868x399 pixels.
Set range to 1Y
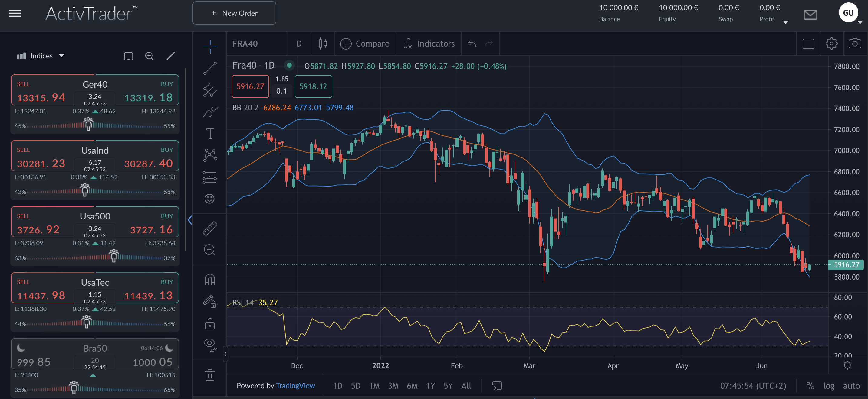click(430, 385)
